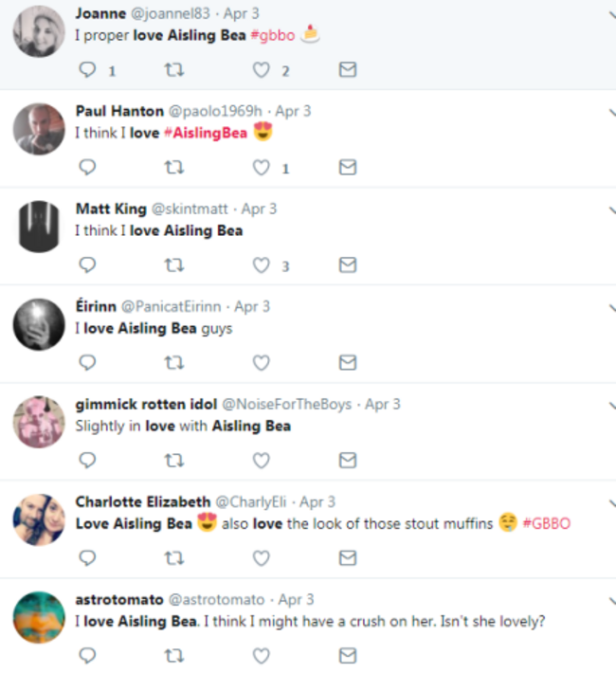Reply to Joanne's tweet

[87, 69]
